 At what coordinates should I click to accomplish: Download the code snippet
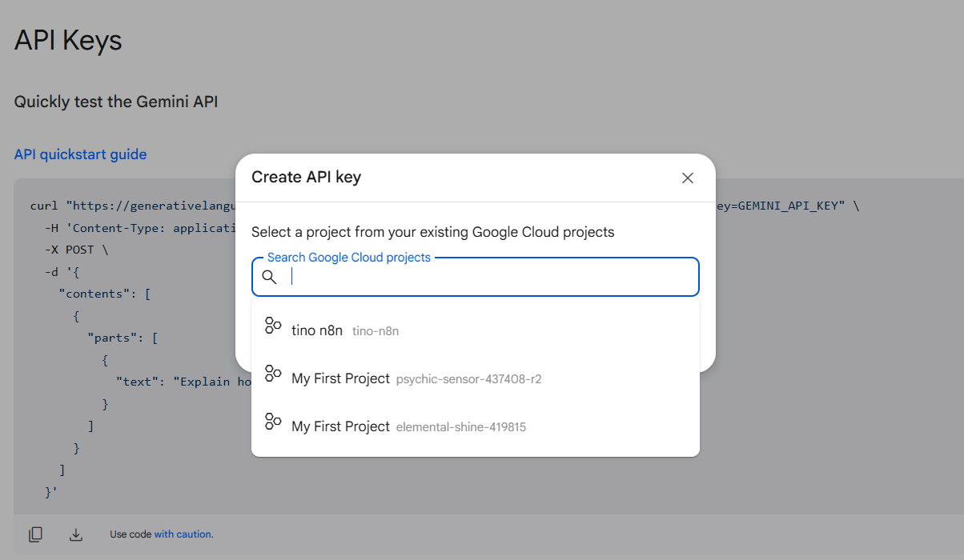click(x=76, y=534)
